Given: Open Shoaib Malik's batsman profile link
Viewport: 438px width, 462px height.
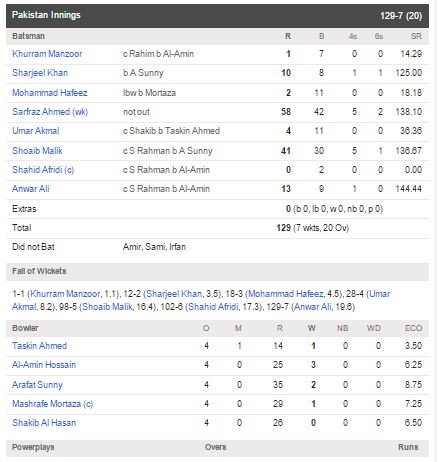Looking at the screenshot, I should [37, 151].
